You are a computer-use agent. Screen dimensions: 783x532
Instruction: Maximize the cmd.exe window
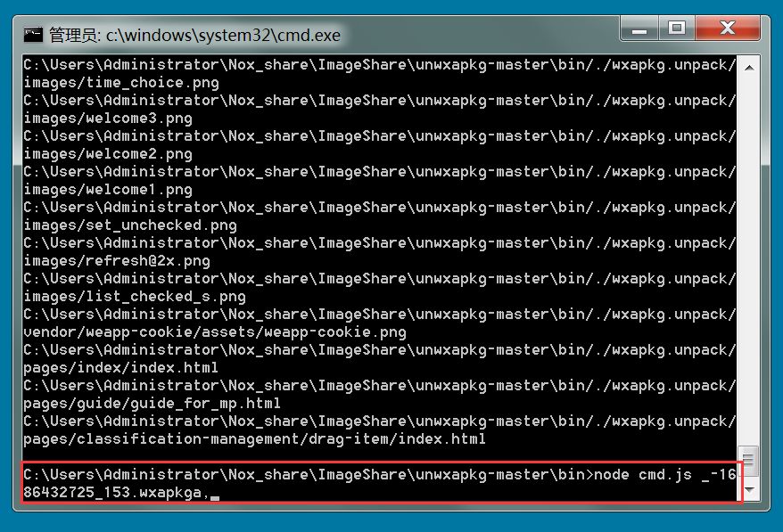point(677,28)
